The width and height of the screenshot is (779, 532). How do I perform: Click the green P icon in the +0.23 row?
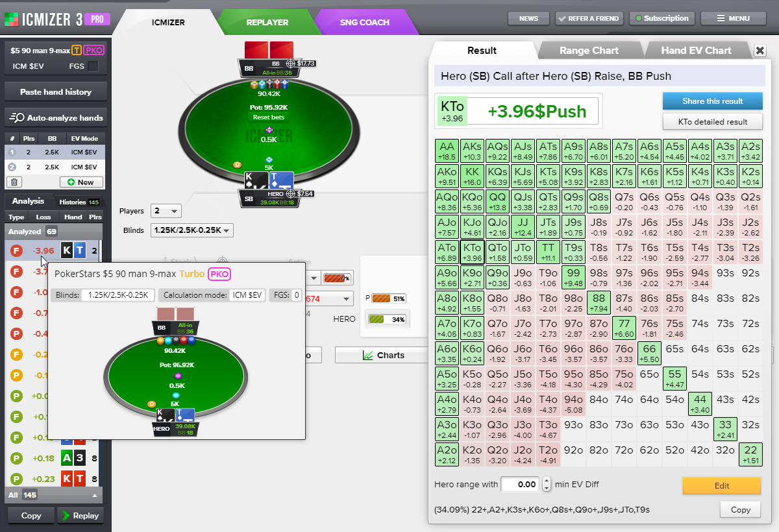tap(18, 479)
